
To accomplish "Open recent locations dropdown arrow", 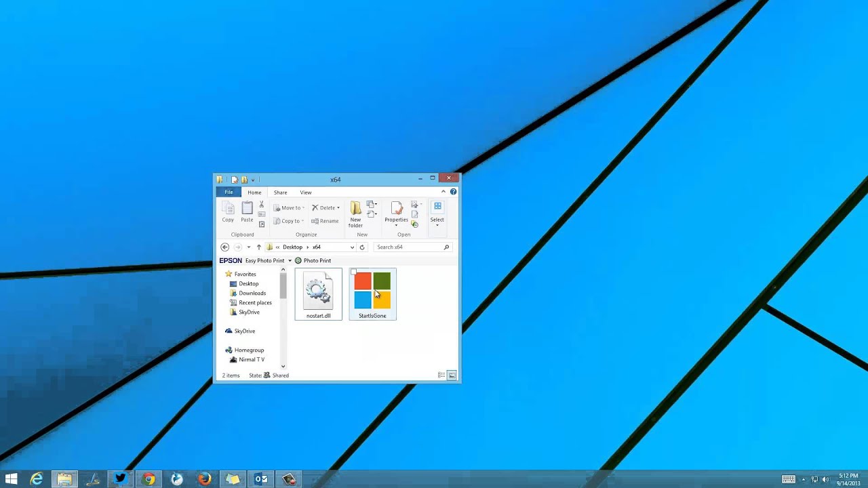I will 249,247.
